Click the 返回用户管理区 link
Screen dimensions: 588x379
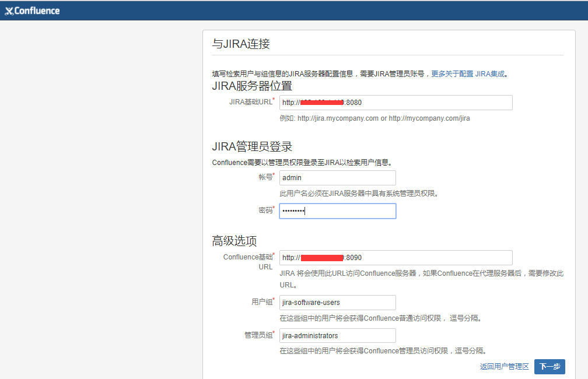pos(505,367)
